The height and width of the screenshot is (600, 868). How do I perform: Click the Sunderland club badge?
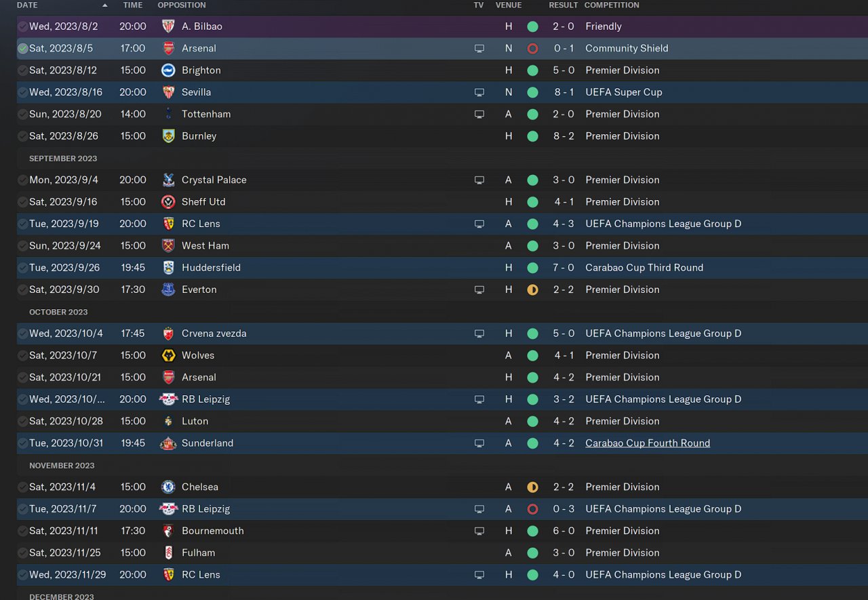pyautogui.click(x=168, y=443)
